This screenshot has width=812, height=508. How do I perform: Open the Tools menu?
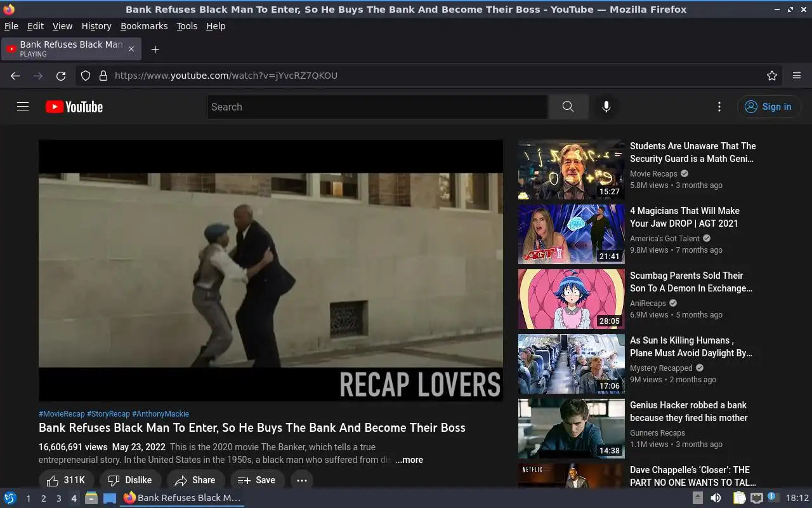[187, 26]
